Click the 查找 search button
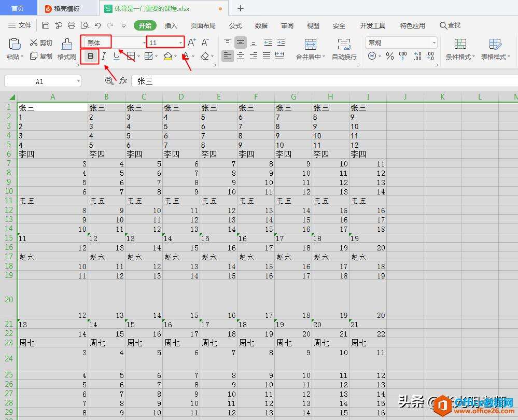 (x=450, y=25)
